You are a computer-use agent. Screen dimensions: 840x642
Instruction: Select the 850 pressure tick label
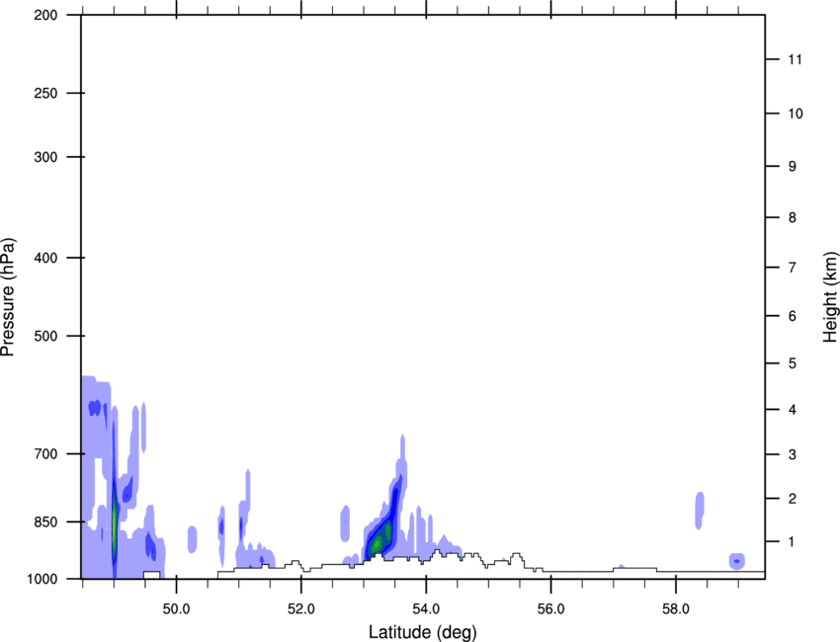tap(45, 522)
